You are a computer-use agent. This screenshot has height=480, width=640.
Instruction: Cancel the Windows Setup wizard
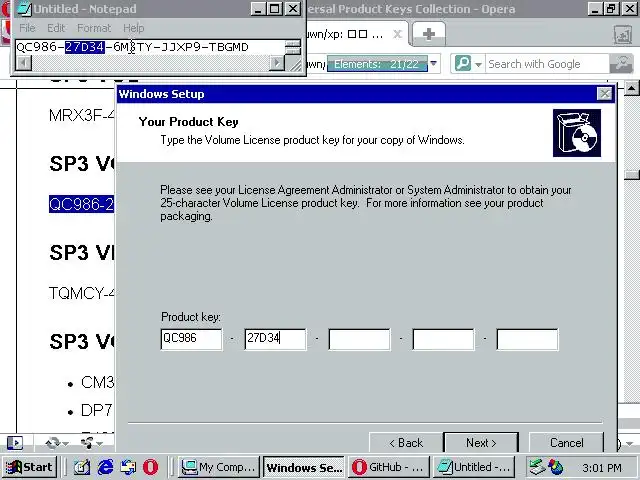click(566, 442)
